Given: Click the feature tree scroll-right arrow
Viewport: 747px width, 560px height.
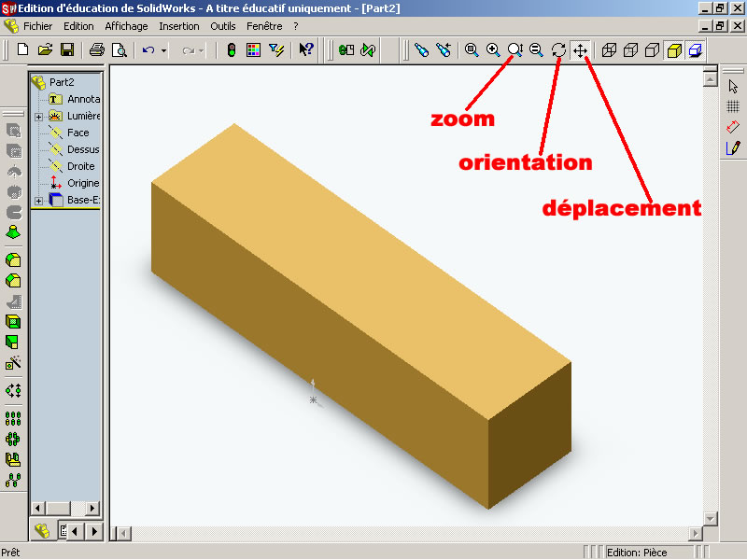Looking at the screenshot, I should (x=92, y=508).
